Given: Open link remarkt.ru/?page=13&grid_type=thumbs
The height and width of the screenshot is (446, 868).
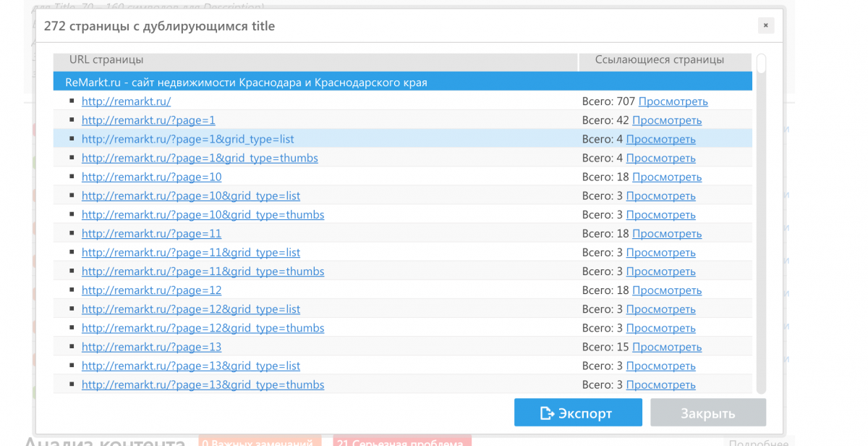Looking at the screenshot, I should [x=203, y=384].
